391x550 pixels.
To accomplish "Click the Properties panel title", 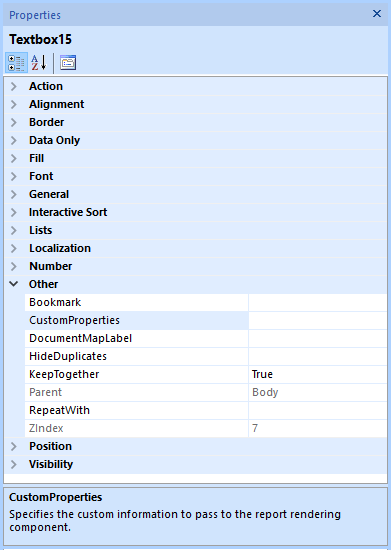I will coord(35,15).
